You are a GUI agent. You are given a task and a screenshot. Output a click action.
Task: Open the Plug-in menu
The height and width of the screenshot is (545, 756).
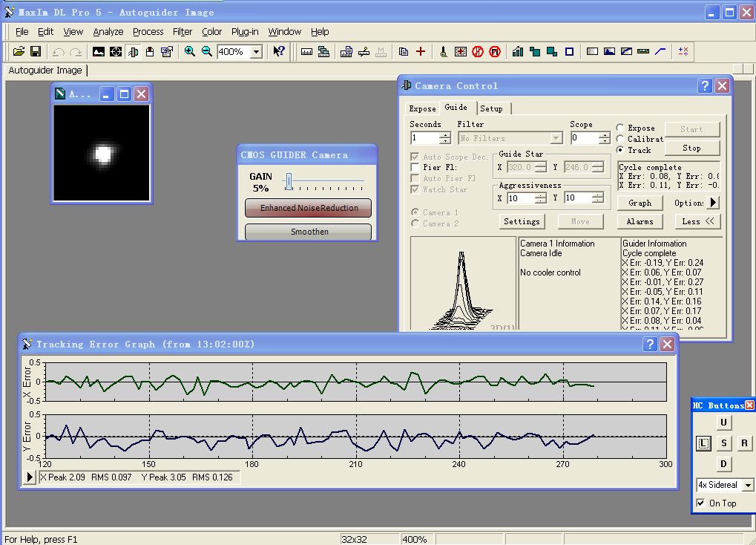click(x=245, y=32)
